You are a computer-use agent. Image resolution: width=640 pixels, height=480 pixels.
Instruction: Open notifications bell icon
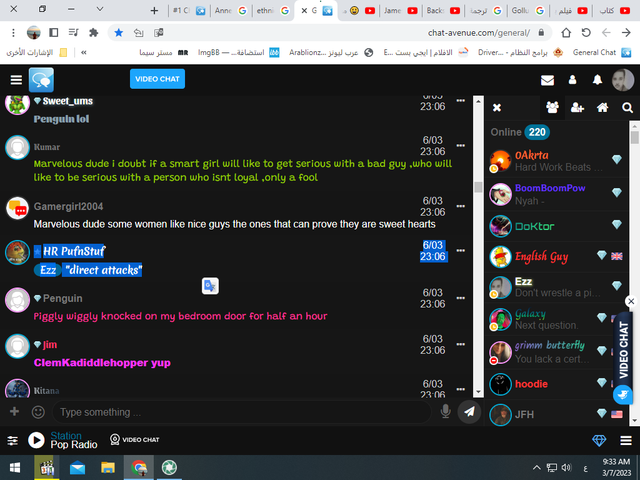(x=597, y=80)
